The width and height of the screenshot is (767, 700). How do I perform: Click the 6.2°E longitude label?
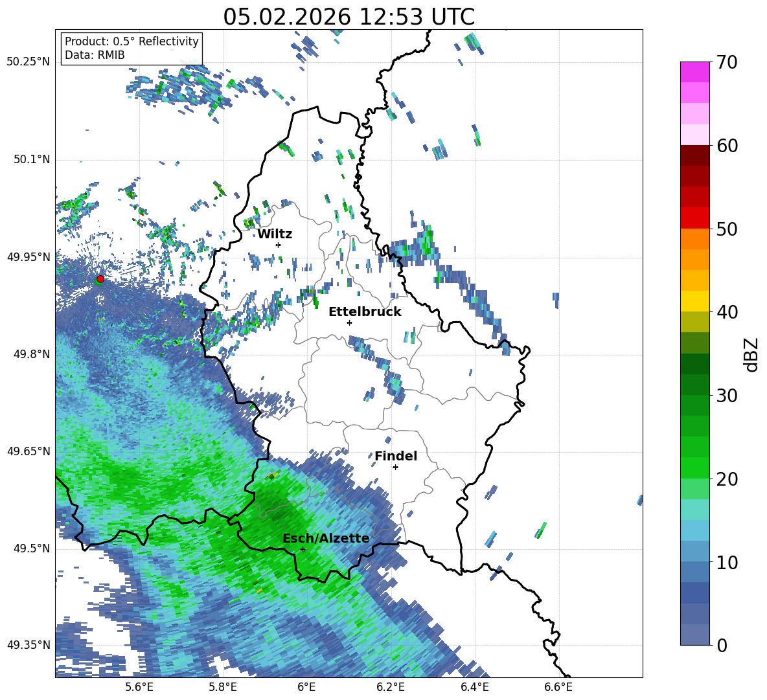point(391,687)
